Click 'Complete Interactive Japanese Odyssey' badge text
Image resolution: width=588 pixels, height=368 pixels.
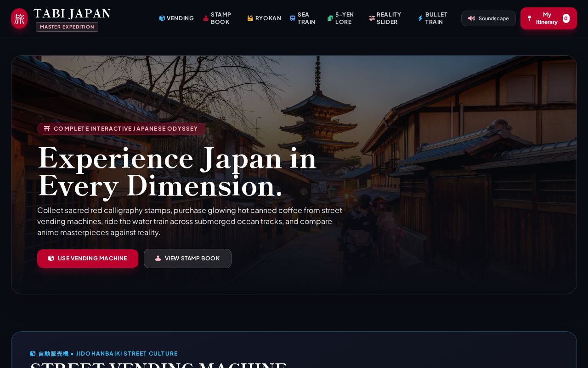click(126, 129)
